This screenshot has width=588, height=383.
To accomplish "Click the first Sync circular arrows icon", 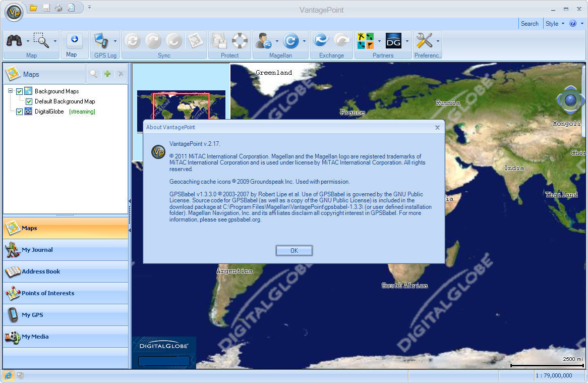I will 132,40.
